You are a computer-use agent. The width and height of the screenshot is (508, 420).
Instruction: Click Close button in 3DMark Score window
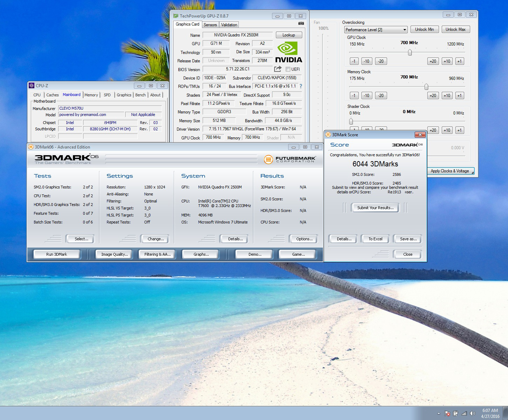click(x=408, y=254)
